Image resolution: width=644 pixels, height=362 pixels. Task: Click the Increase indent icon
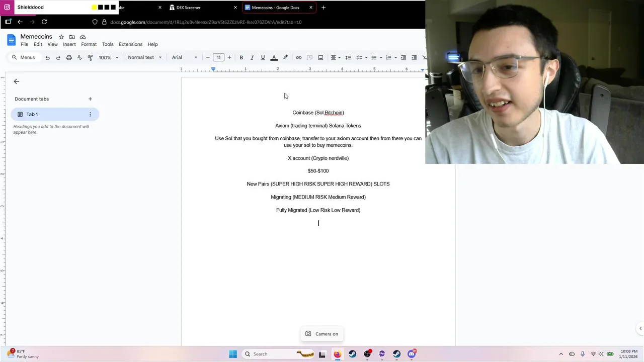click(x=414, y=57)
